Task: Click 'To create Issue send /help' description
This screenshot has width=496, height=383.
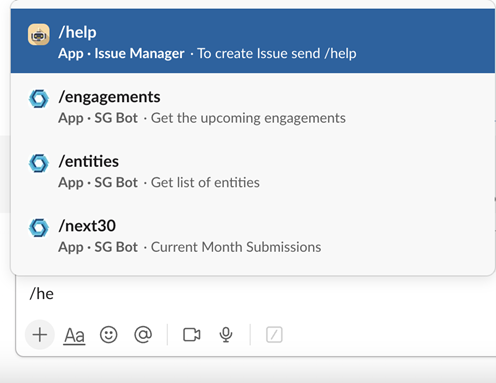Action: coord(277,54)
